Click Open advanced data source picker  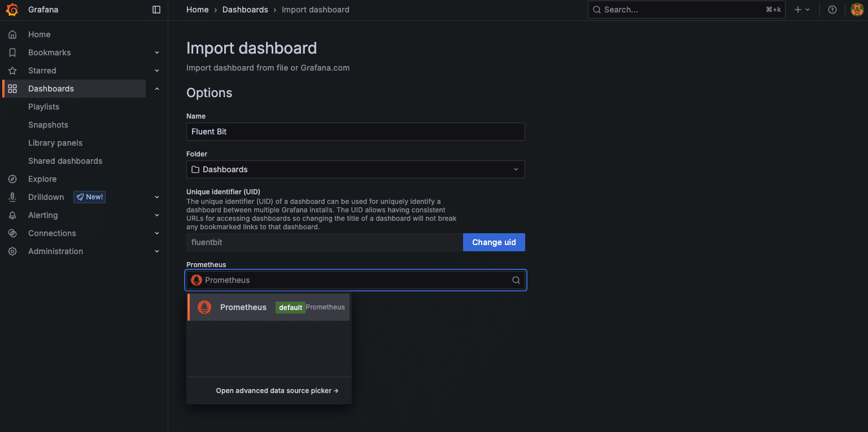pyautogui.click(x=277, y=391)
